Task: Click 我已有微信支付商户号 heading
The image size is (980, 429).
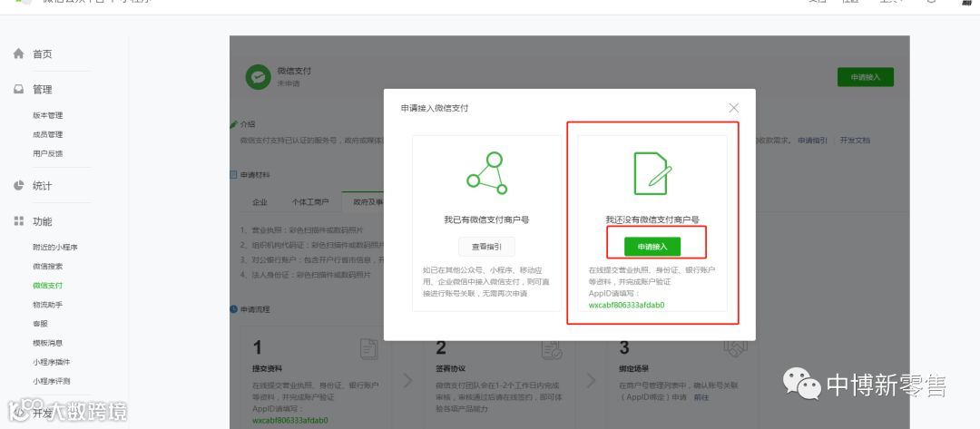Action: 487,219
